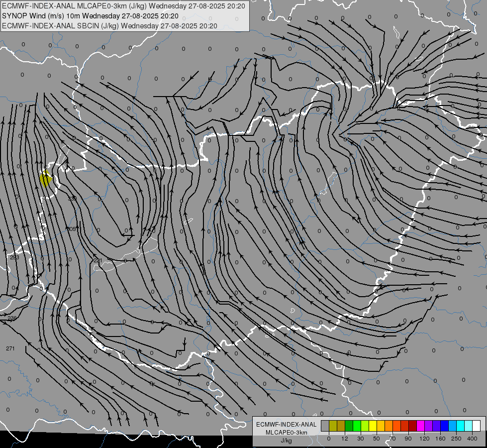Click the legend unit label J/kg
This screenshot has height=448, width=487.
click(286, 441)
